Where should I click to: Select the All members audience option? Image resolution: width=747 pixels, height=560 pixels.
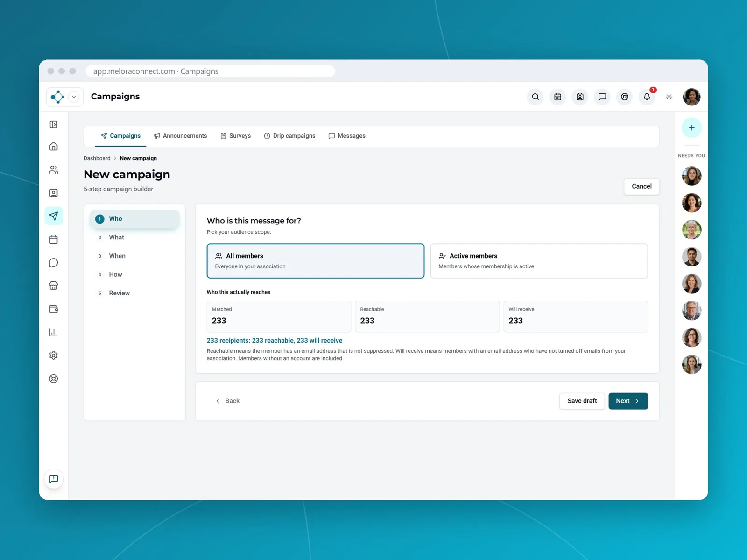click(x=316, y=261)
